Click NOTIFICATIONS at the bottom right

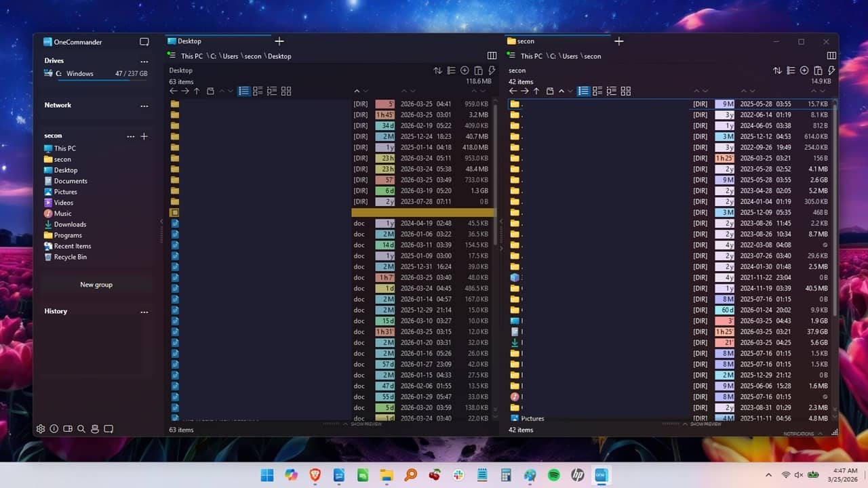coord(799,433)
